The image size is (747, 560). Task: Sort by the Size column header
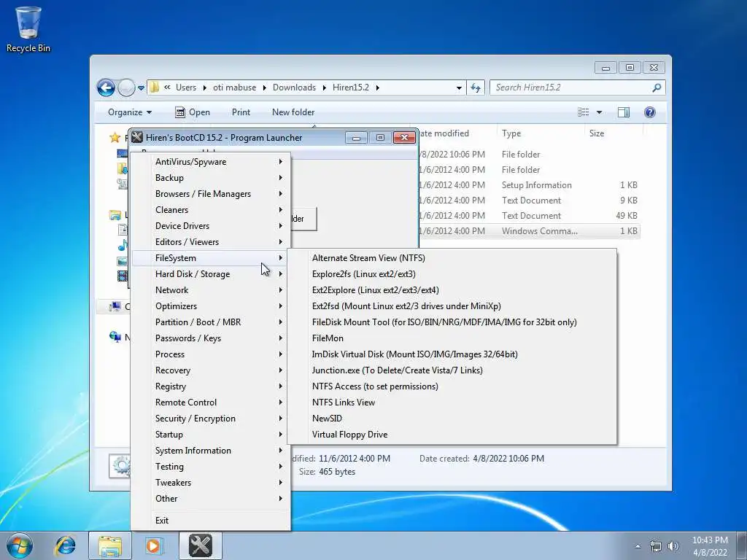(x=597, y=134)
